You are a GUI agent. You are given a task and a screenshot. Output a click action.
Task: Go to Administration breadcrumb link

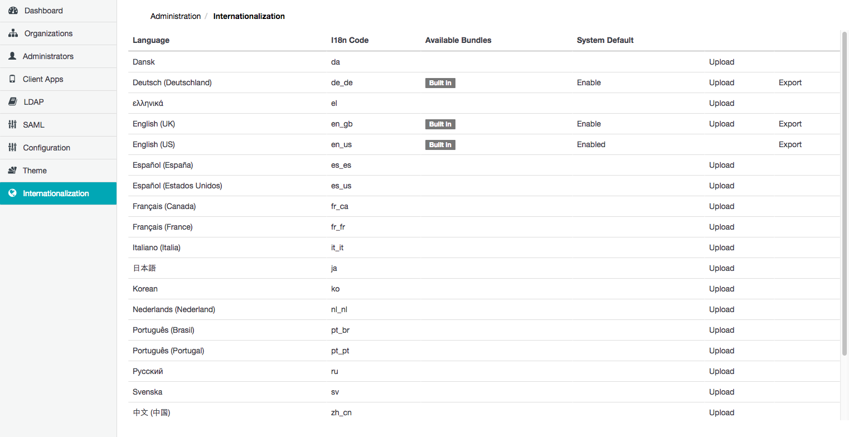tap(176, 16)
